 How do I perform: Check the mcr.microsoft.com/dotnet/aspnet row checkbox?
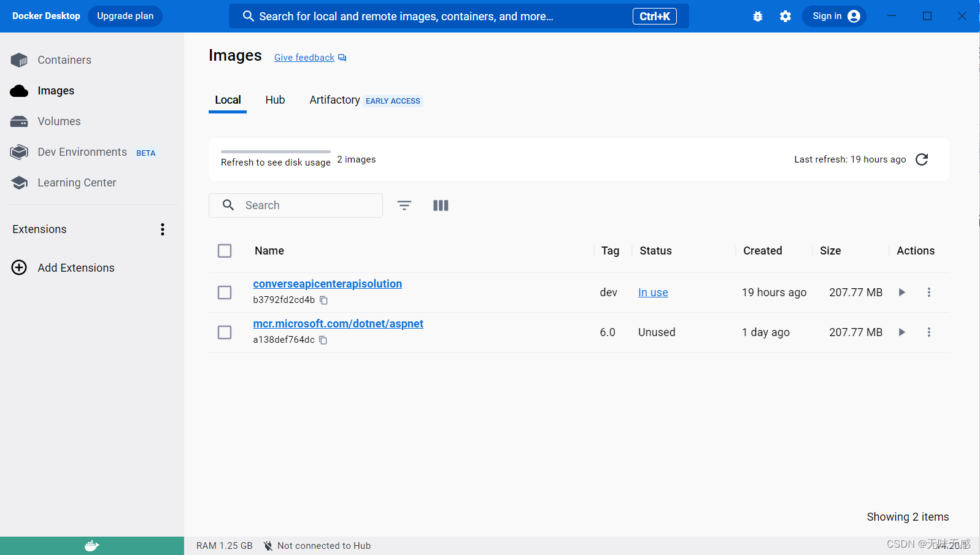[225, 332]
